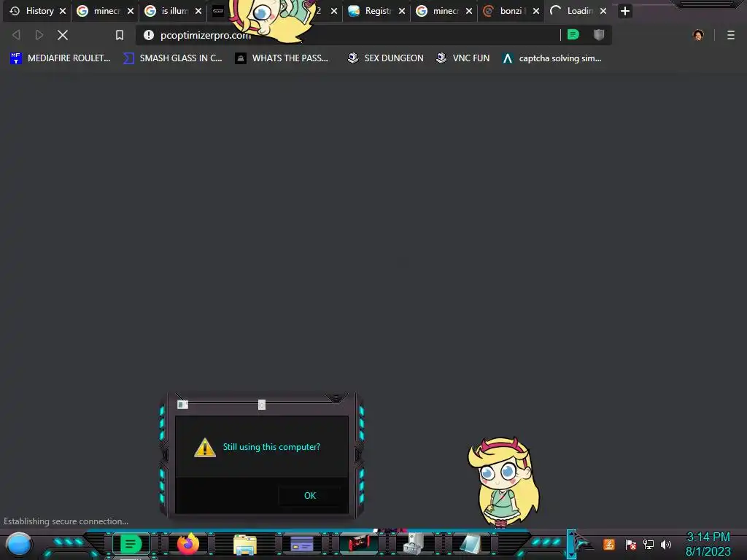The height and width of the screenshot is (560, 747).
Task: Open the Action Center flag tray icon
Action: point(631,544)
